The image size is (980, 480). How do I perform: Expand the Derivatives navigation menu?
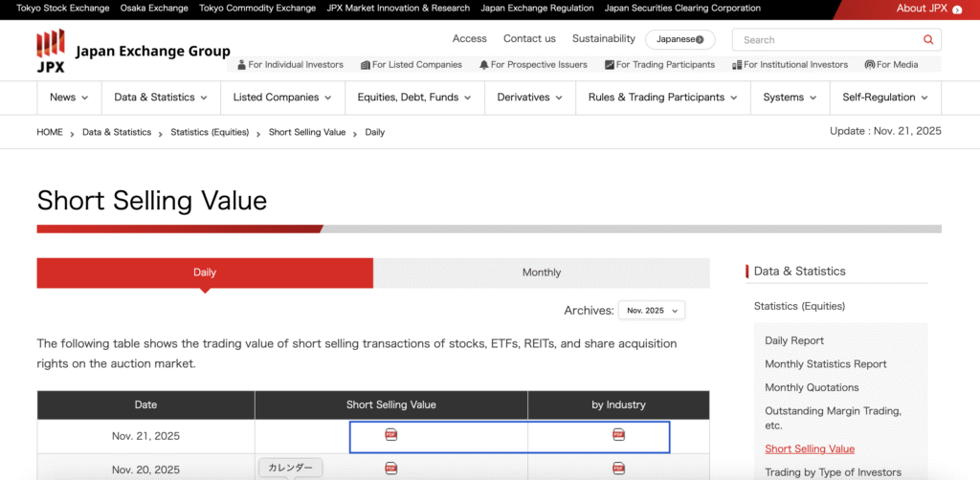pyautogui.click(x=529, y=98)
